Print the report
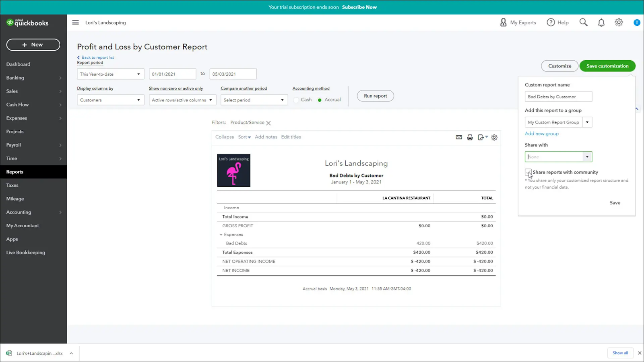Screen dimensions: 644x362 [470, 137]
